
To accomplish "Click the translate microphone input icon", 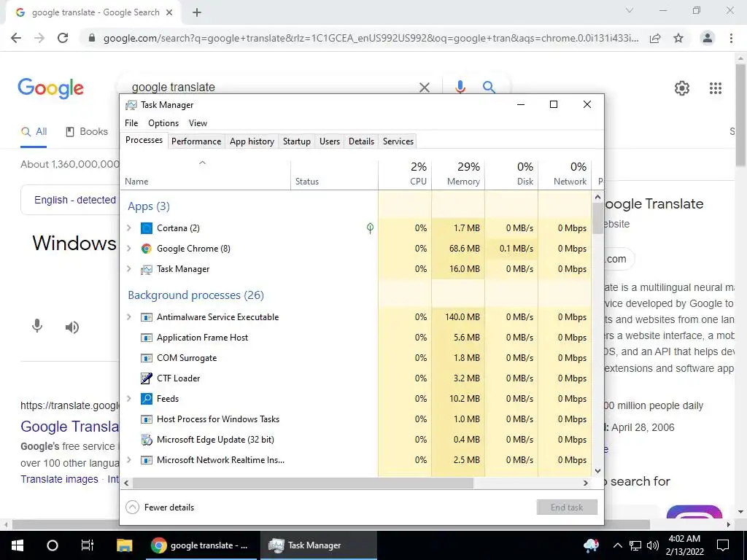I will pos(37,326).
